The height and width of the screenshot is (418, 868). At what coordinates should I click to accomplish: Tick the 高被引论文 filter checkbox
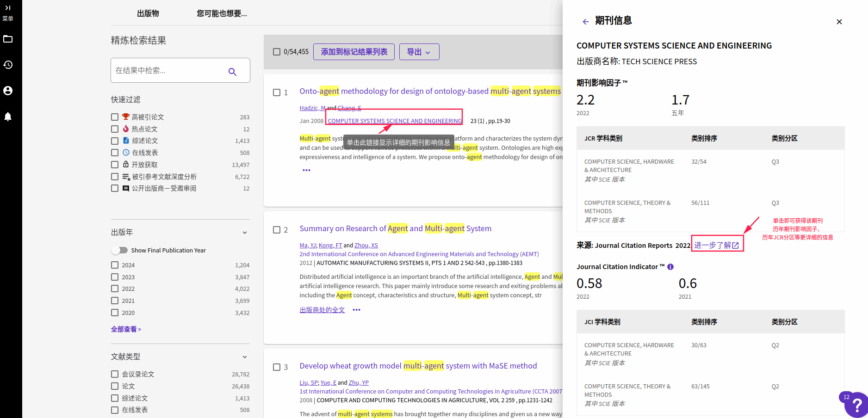click(115, 117)
